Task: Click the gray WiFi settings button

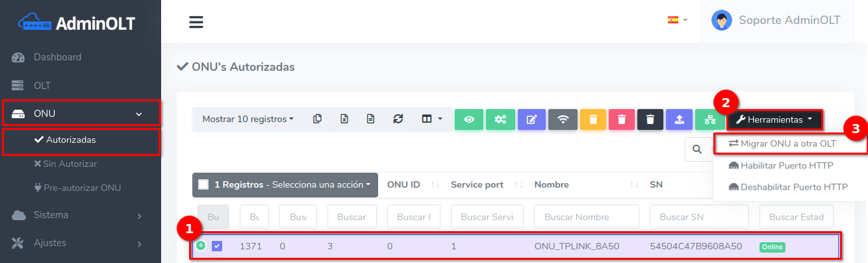Action: tap(563, 119)
